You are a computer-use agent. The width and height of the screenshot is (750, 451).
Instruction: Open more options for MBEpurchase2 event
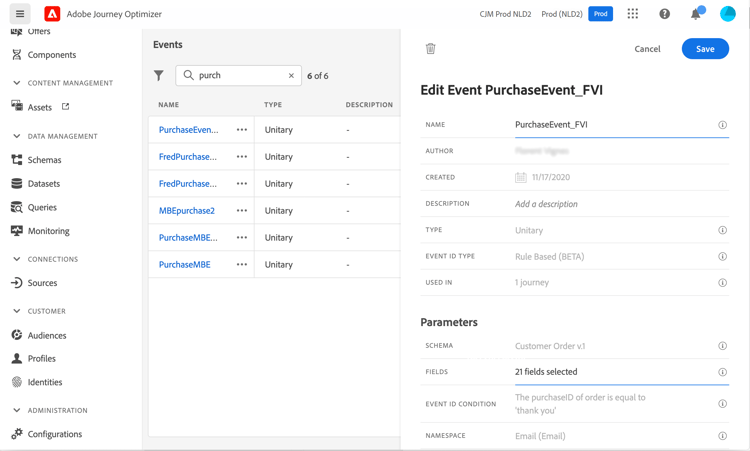(x=242, y=211)
